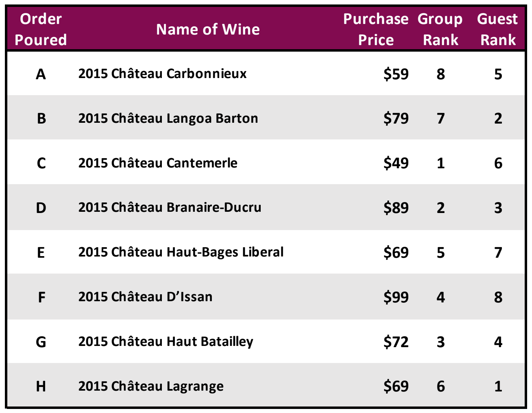Click the 'Group Rank' column header
This screenshot has width=532, height=413.
tap(440, 29)
